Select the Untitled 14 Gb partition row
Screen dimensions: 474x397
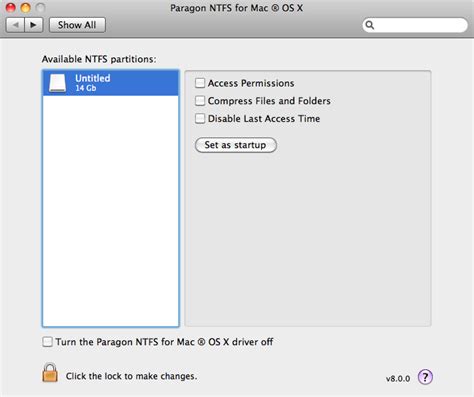(111, 83)
